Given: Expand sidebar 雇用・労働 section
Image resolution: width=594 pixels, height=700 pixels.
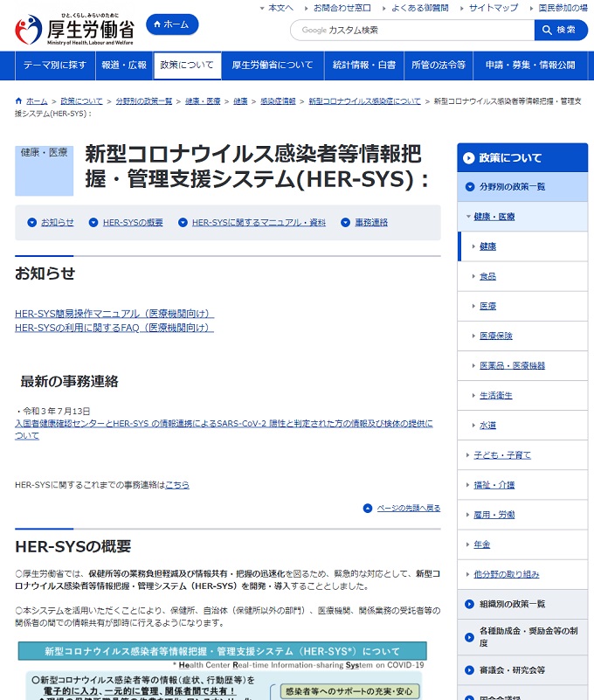Looking at the screenshot, I should coord(522,515).
